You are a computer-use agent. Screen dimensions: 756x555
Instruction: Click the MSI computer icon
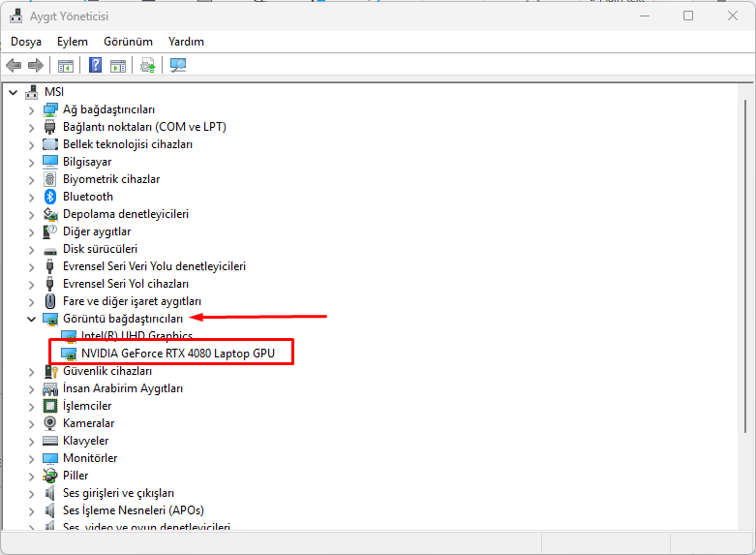point(32,92)
